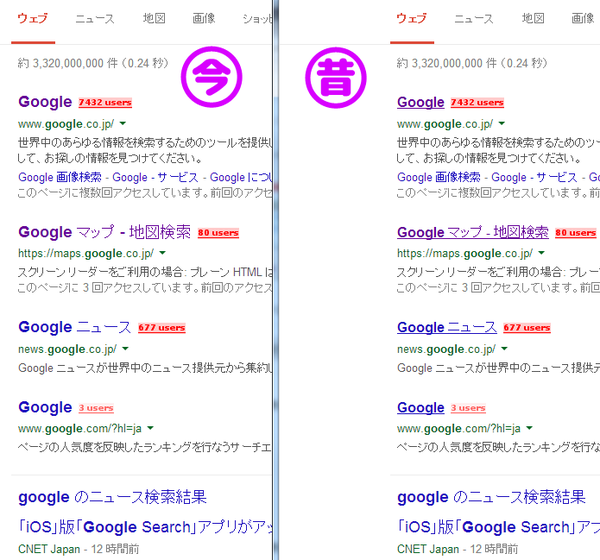Click 80 users badge in right panel

(576, 233)
